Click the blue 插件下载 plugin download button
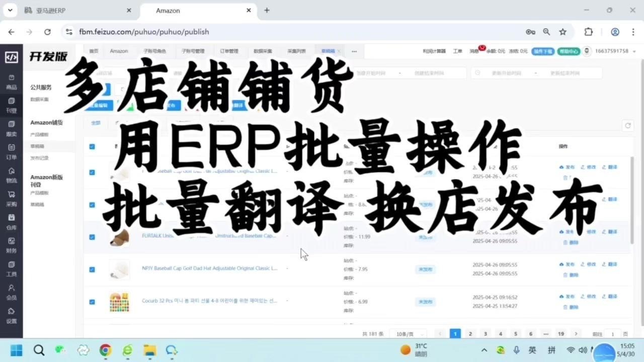Viewport: 644px width, 362px height. click(x=543, y=51)
